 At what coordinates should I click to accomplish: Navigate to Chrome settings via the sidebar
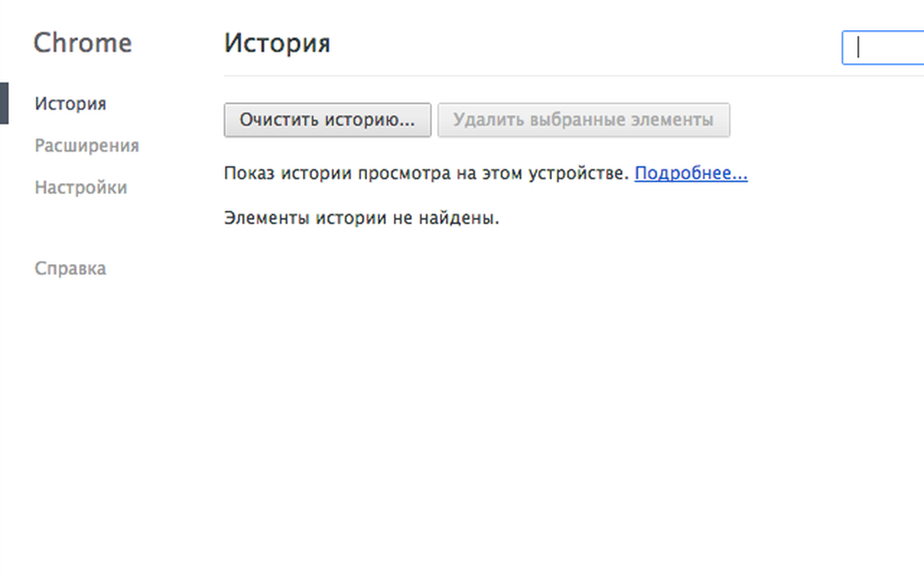pos(80,187)
